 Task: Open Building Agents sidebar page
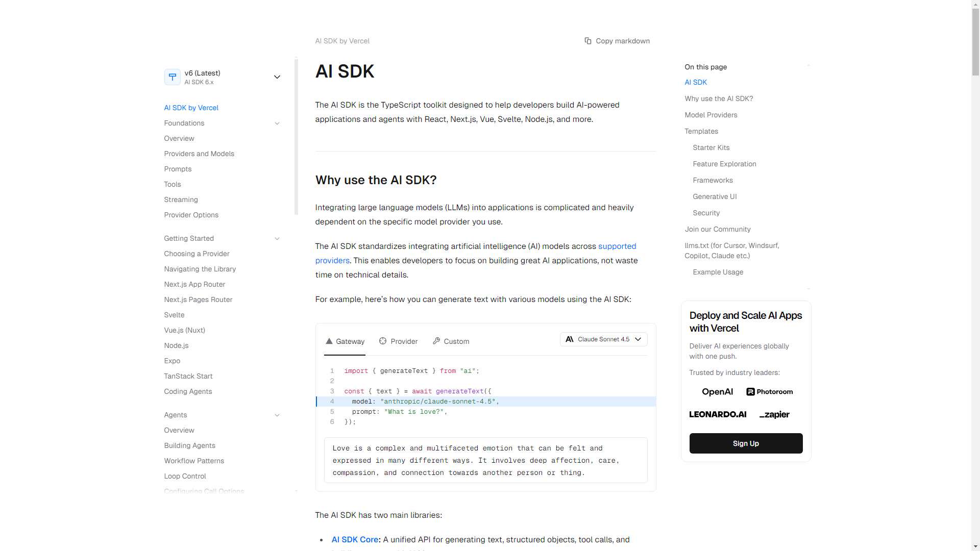pos(189,446)
